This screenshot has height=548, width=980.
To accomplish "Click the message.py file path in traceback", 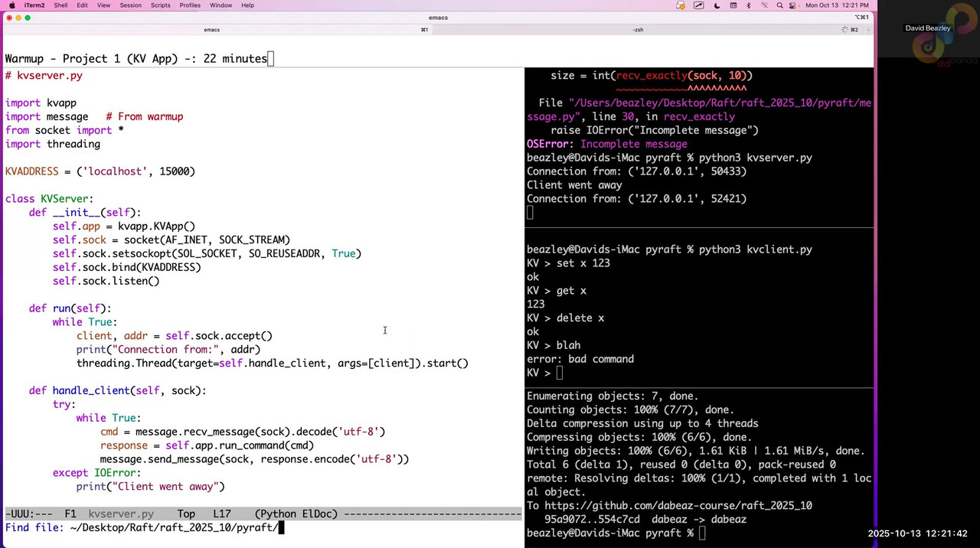I will pyautogui.click(x=699, y=109).
